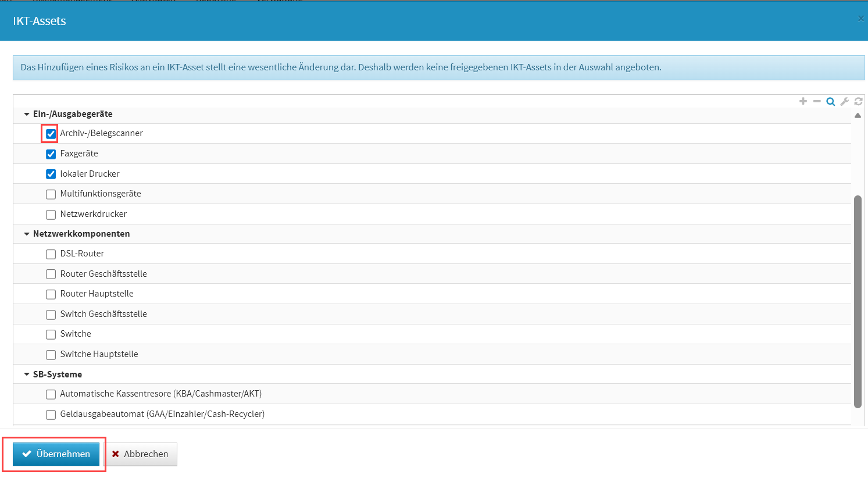Refresh the asset list with the reload icon
Image resolution: width=868 pixels, height=478 pixels.
coord(858,102)
